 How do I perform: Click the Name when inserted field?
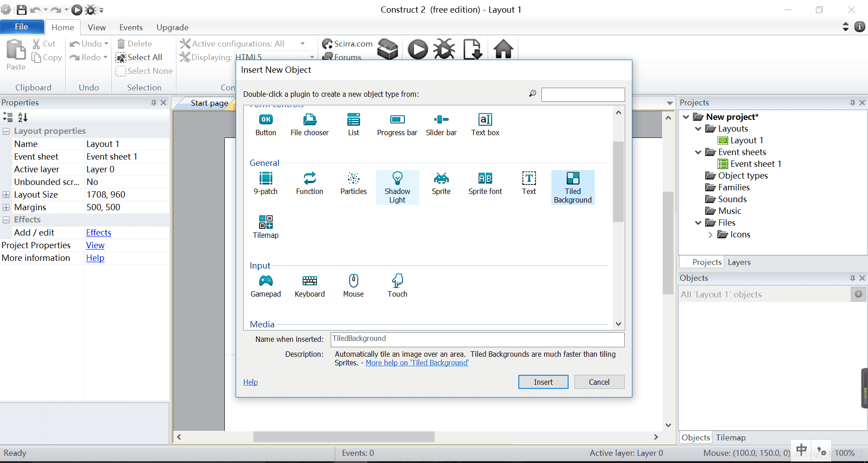tap(477, 339)
